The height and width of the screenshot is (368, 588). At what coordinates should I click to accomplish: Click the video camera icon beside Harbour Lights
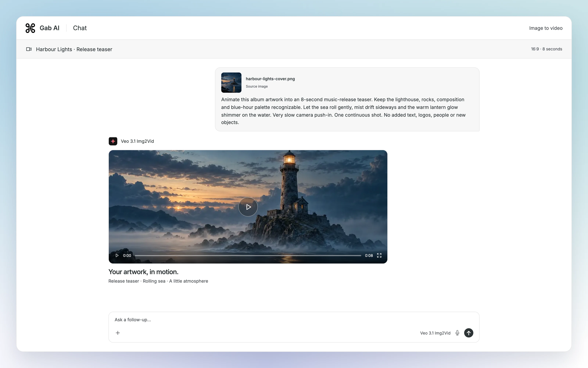coord(29,49)
